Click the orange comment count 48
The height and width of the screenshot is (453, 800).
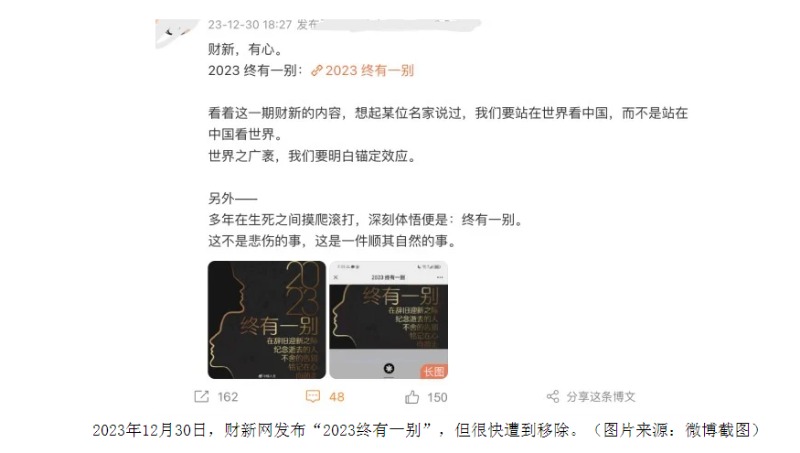336,397
